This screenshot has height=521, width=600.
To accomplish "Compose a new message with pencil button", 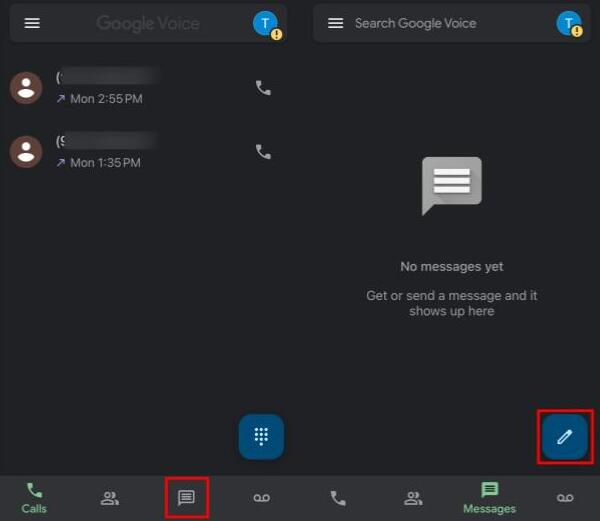I will coord(564,436).
